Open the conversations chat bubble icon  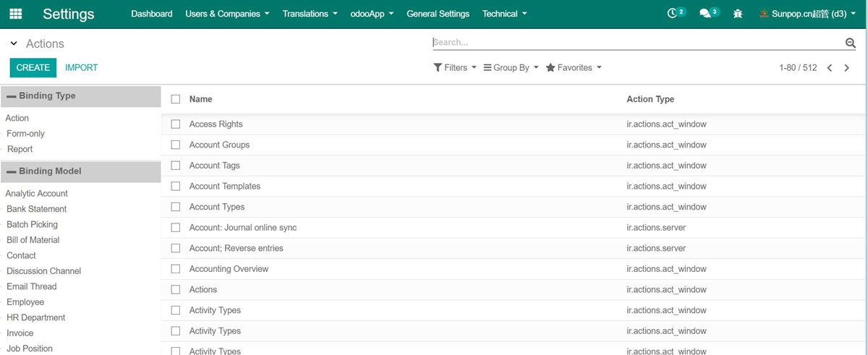coord(705,14)
